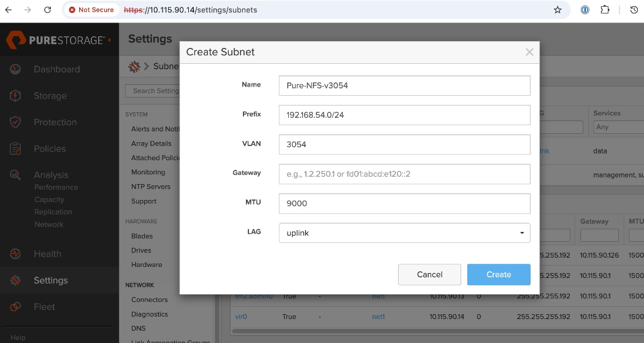Click the Health heartbeat icon
Screen dimensions: 644x343
pos(15,254)
